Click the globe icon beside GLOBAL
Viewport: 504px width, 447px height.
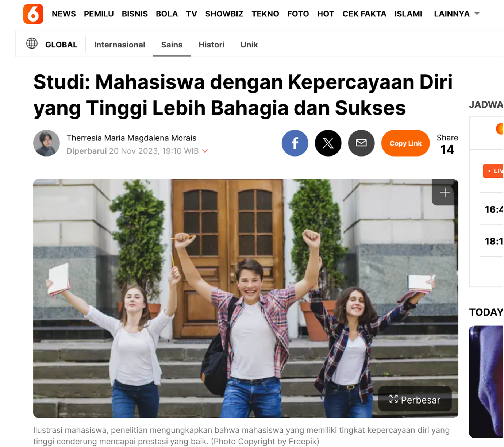pyautogui.click(x=32, y=43)
